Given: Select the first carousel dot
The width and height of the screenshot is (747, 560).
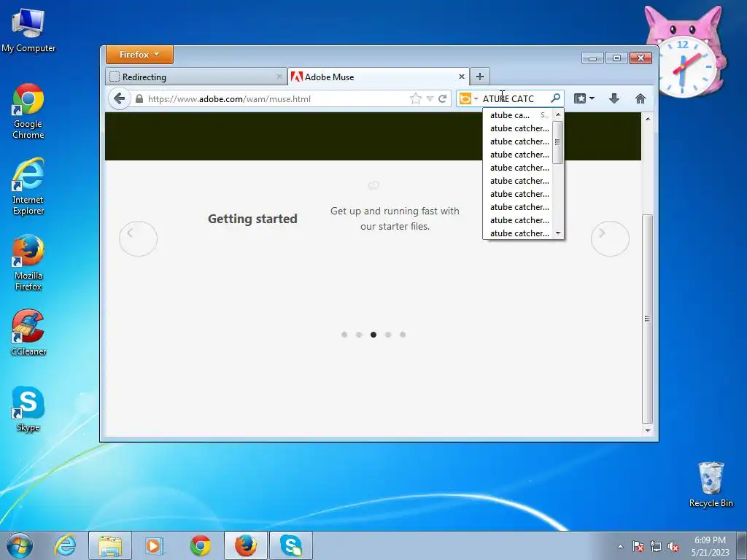Looking at the screenshot, I should (344, 334).
